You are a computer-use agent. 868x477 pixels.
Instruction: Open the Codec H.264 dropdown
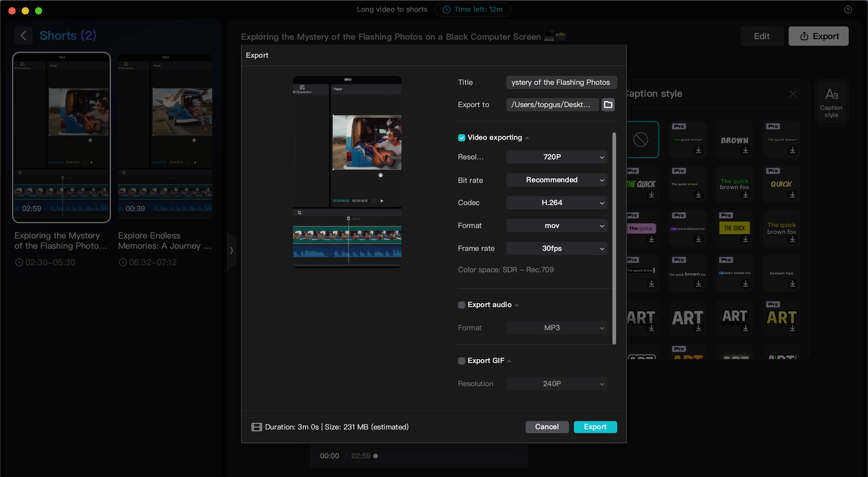[557, 203]
